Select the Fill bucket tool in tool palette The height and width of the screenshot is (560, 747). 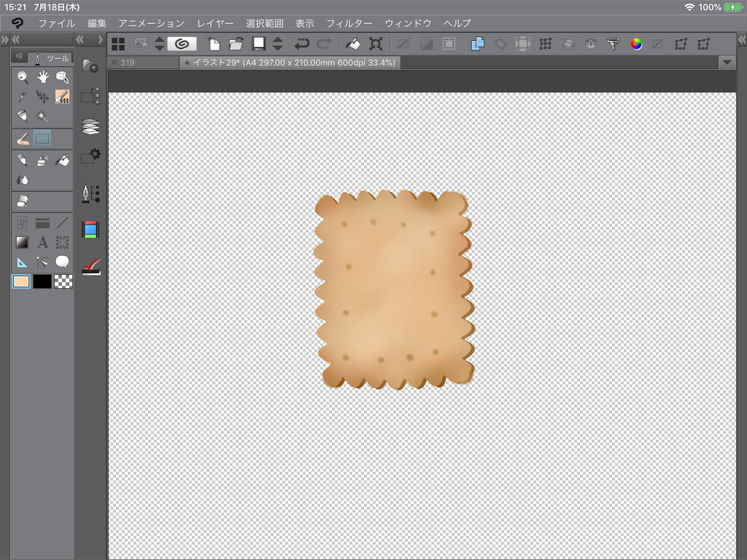63,160
